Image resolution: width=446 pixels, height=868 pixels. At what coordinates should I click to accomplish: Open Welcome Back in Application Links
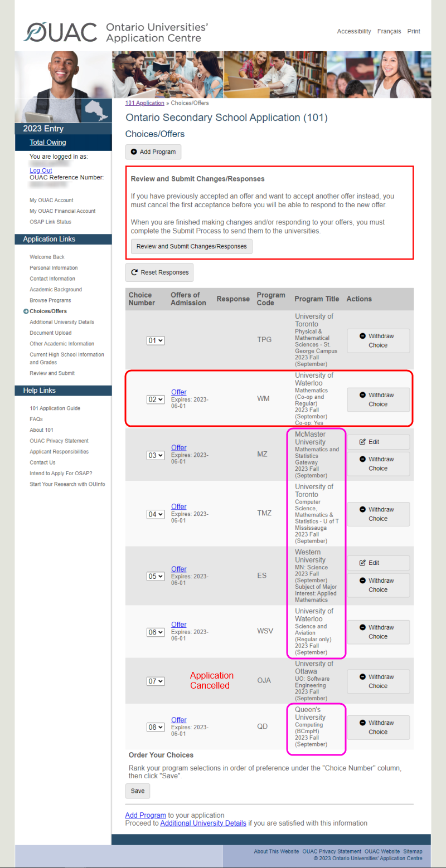click(47, 257)
